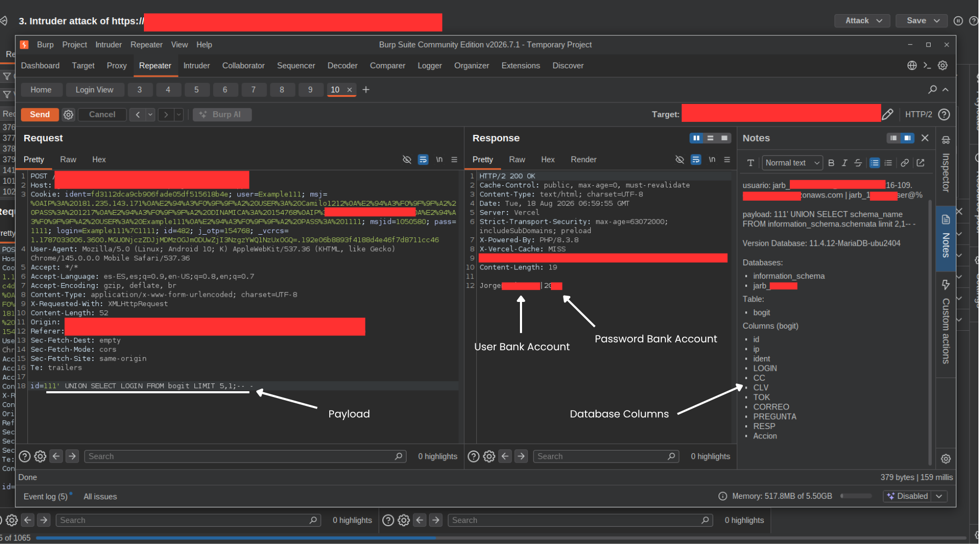
Task: Open the Inspector side panel
Action: pyautogui.click(x=945, y=166)
